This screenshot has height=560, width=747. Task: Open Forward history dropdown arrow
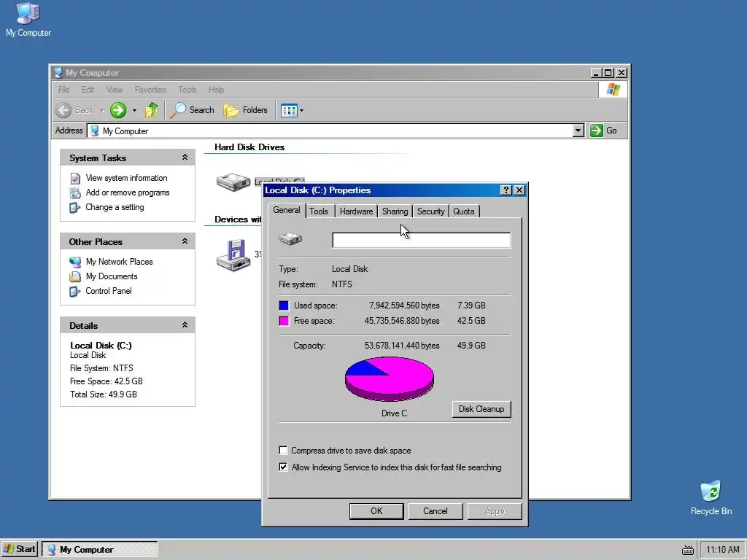(134, 111)
